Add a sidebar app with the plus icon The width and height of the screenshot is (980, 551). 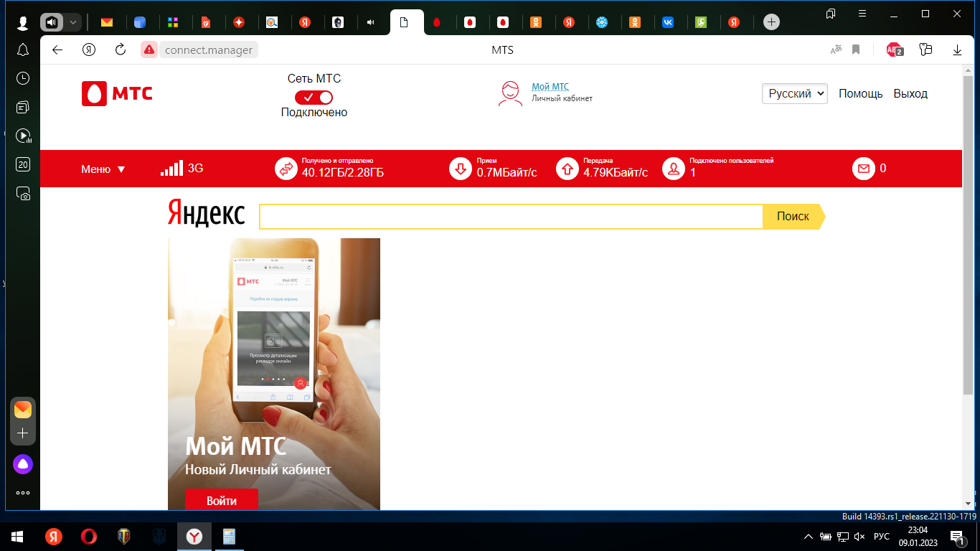pyautogui.click(x=23, y=433)
